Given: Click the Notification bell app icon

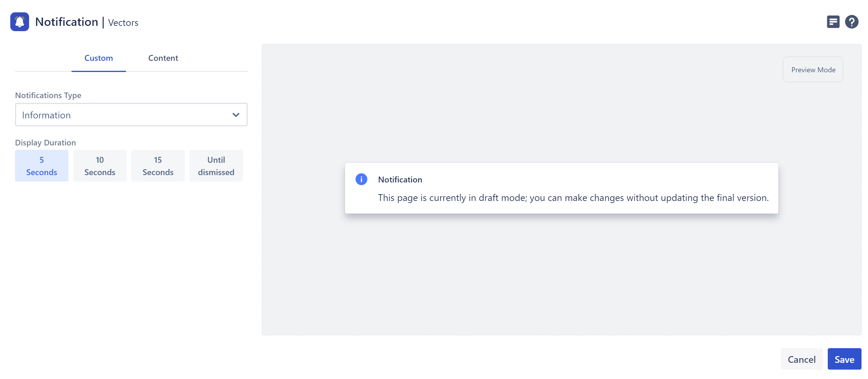Looking at the screenshot, I should pos(20,21).
